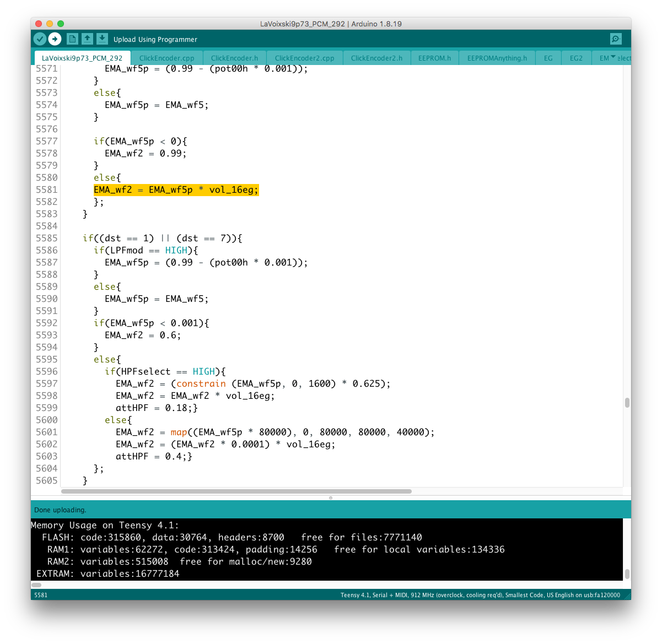Click the console horizontal scrollbar thumb
662x644 pixels.
tap(36, 585)
